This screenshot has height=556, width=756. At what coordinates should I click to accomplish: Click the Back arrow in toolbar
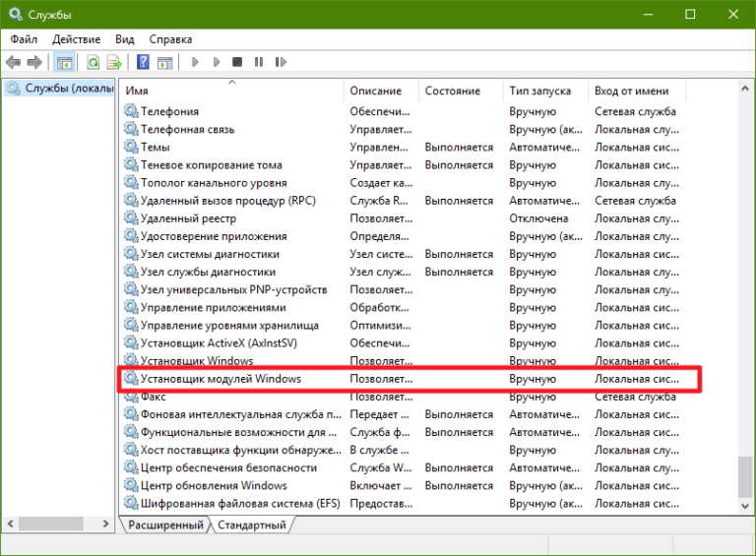click(14, 62)
